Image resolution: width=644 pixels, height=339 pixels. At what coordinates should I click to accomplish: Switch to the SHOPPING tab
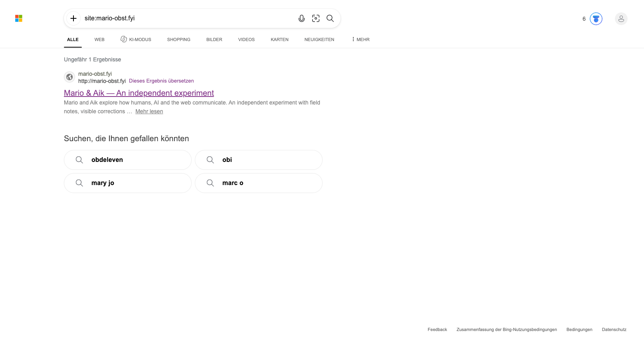click(179, 39)
